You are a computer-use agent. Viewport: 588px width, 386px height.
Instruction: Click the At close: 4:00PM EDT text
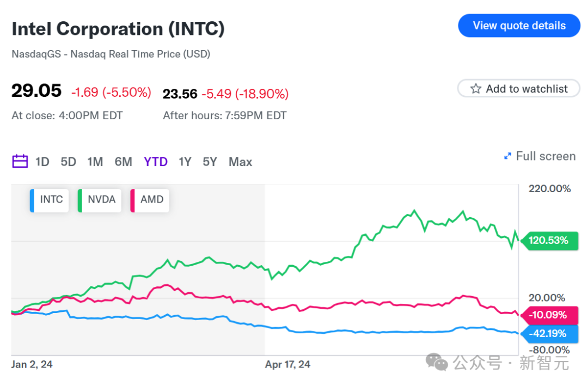pos(67,115)
